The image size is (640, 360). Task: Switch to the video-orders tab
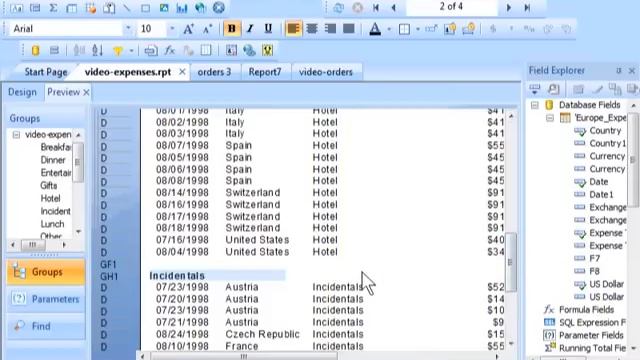[x=326, y=72]
